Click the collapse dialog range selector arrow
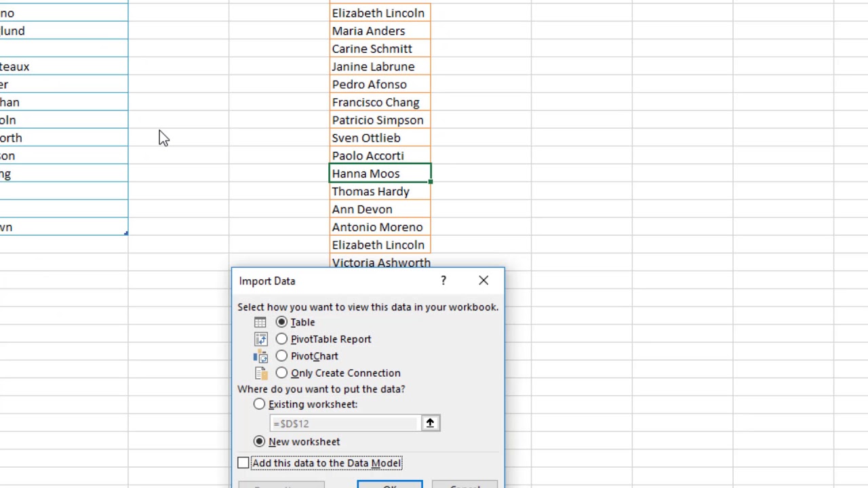Image resolution: width=868 pixels, height=488 pixels. click(430, 423)
